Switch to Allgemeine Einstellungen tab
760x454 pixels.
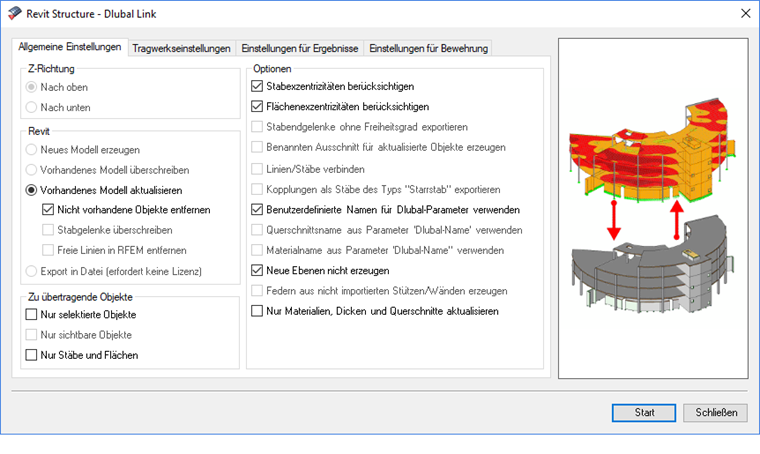tap(70, 47)
